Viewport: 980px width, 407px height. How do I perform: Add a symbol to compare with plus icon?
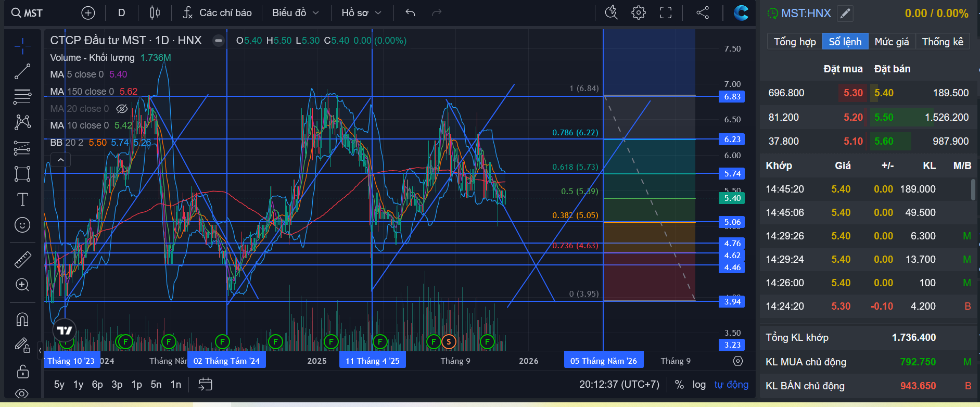point(88,13)
